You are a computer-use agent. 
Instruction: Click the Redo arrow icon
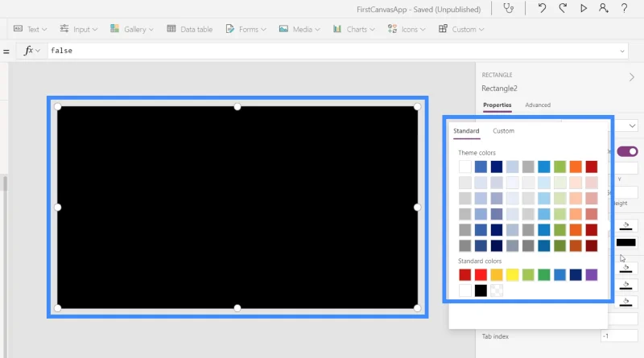pyautogui.click(x=563, y=8)
